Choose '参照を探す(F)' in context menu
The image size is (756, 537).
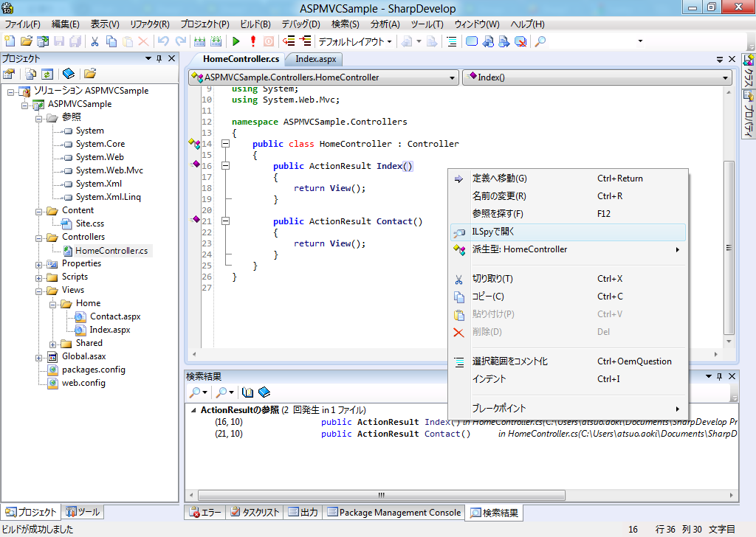pos(568,214)
